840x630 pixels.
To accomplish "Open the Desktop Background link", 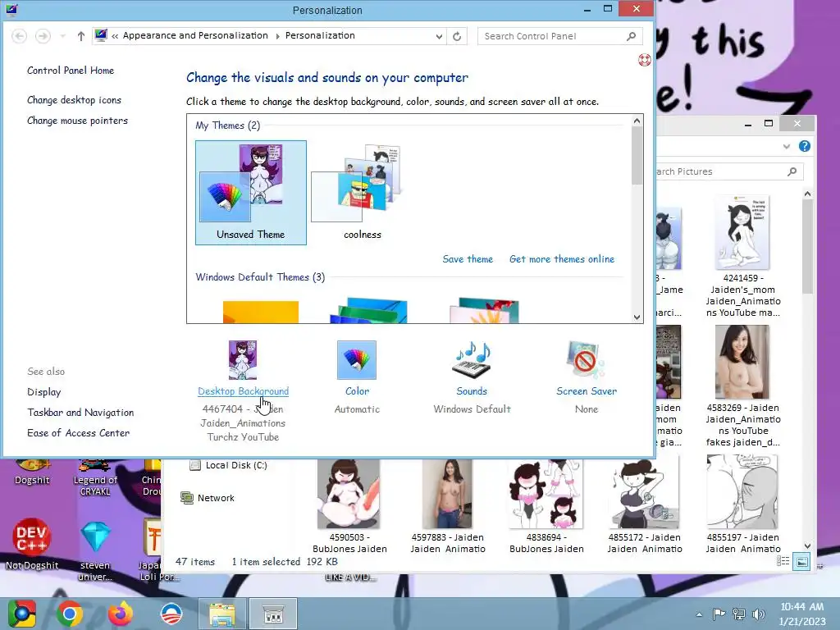I will [243, 391].
